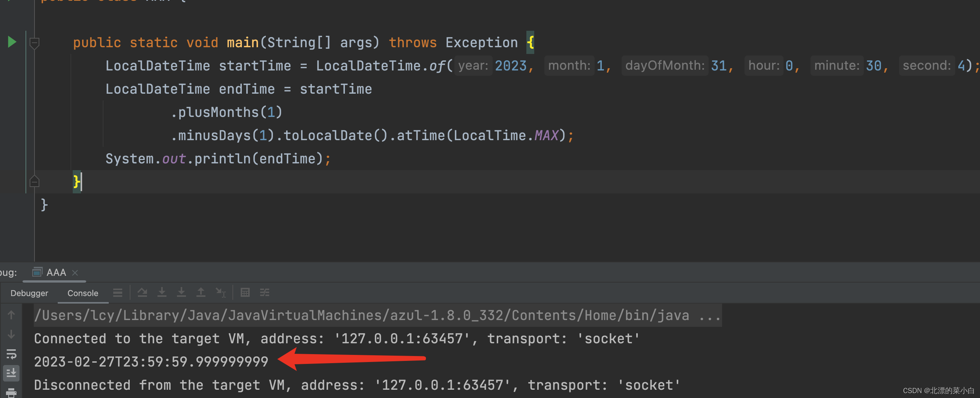Image resolution: width=980 pixels, height=398 pixels.
Task: Click 'Connected to the target VM' line
Action: pos(337,338)
